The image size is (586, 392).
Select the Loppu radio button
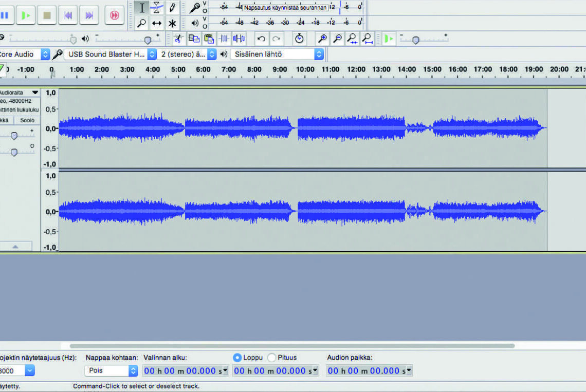point(237,358)
